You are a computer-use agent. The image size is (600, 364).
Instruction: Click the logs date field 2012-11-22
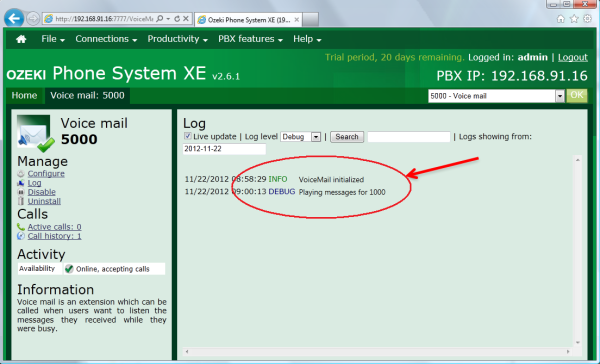pyautogui.click(x=224, y=149)
